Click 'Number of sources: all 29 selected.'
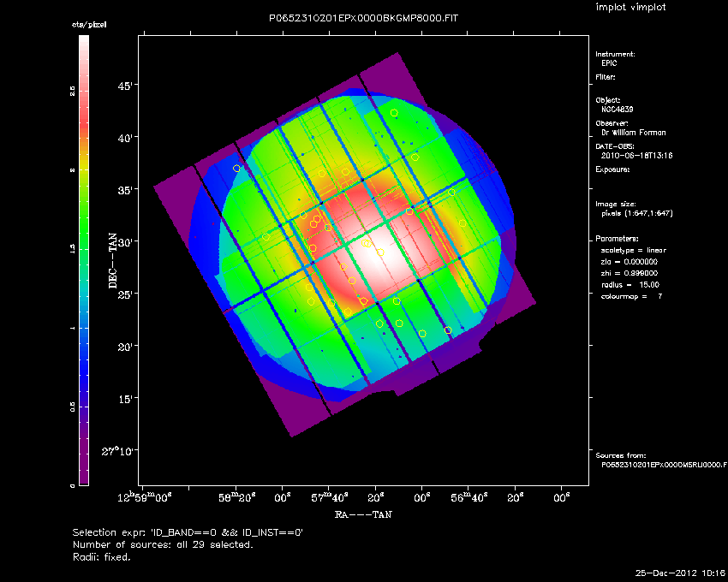The height and width of the screenshot is (582, 728). 163,544
